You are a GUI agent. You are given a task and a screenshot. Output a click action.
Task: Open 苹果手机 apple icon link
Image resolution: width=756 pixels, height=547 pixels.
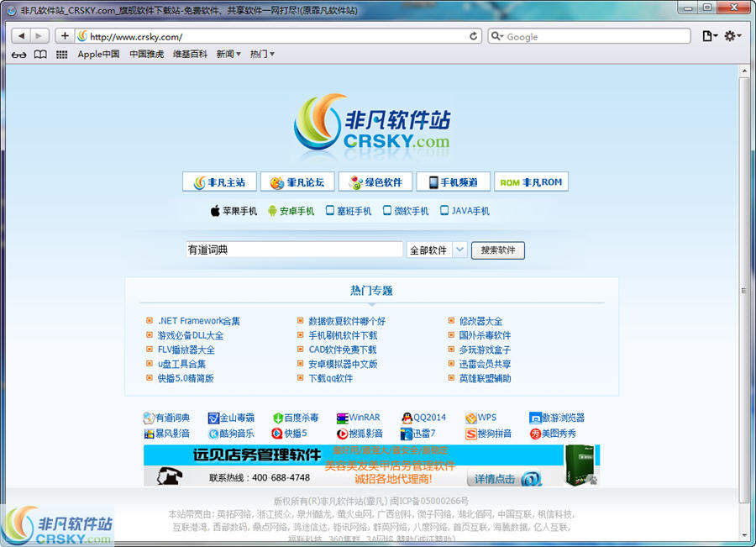pyautogui.click(x=234, y=211)
